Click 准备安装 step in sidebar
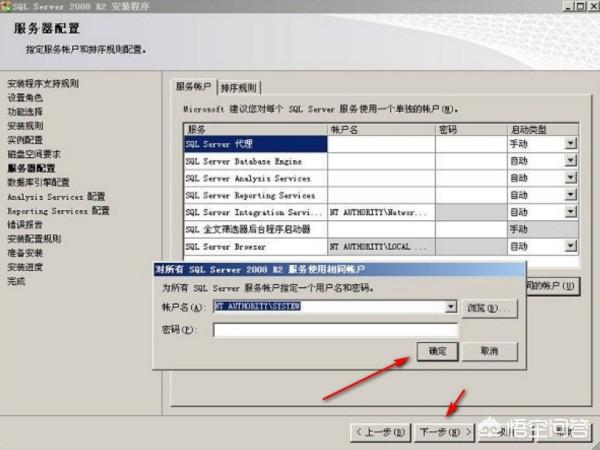The width and height of the screenshot is (600, 450). (25, 253)
